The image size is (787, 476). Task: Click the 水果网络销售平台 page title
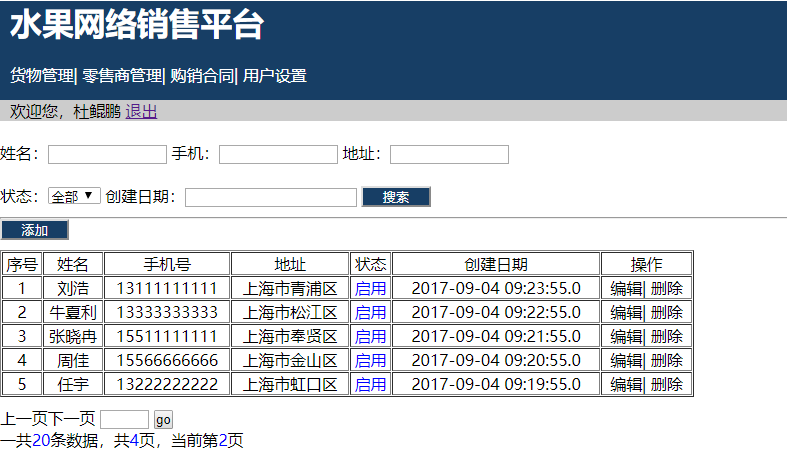(137, 25)
